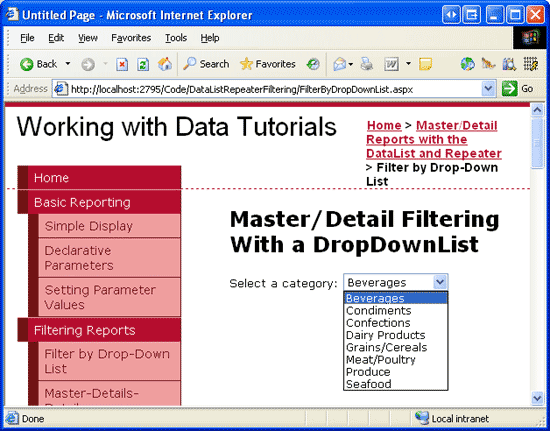Click the Refresh page icon

click(x=143, y=65)
